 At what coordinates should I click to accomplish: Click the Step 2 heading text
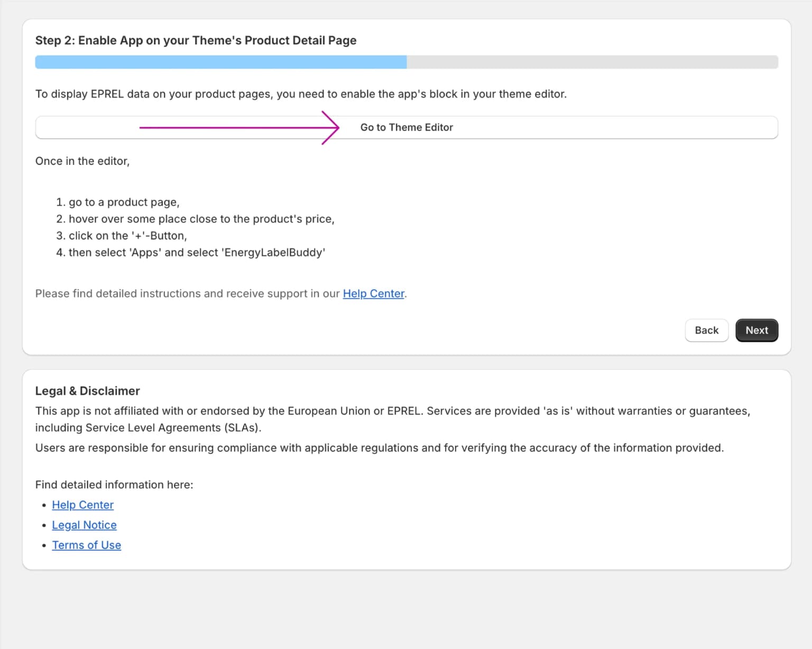pos(196,40)
